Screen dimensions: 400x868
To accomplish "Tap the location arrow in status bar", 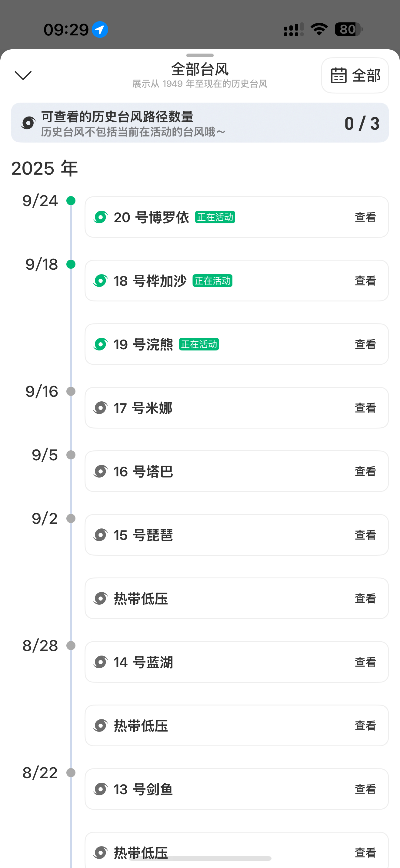I will tap(100, 30).
